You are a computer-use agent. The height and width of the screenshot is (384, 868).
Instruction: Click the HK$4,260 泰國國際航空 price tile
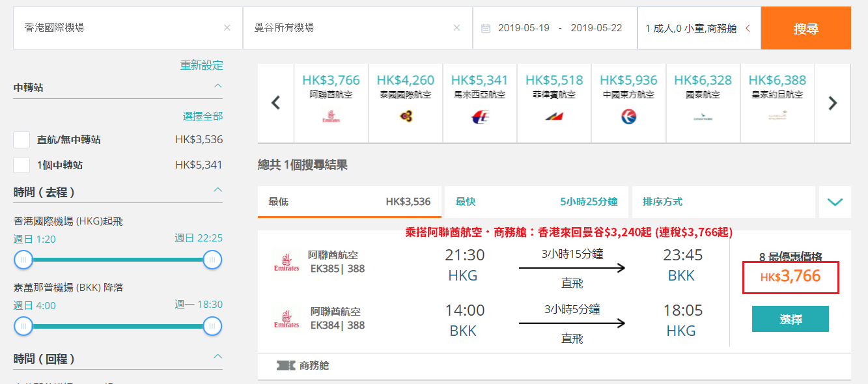point(405,103)
